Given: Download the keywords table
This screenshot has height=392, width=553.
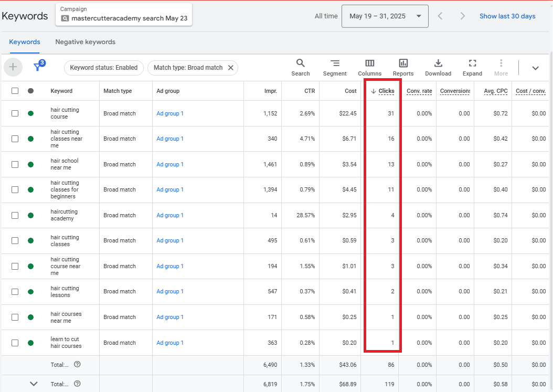Looking at the screenshot, I should tap(438, 67).
